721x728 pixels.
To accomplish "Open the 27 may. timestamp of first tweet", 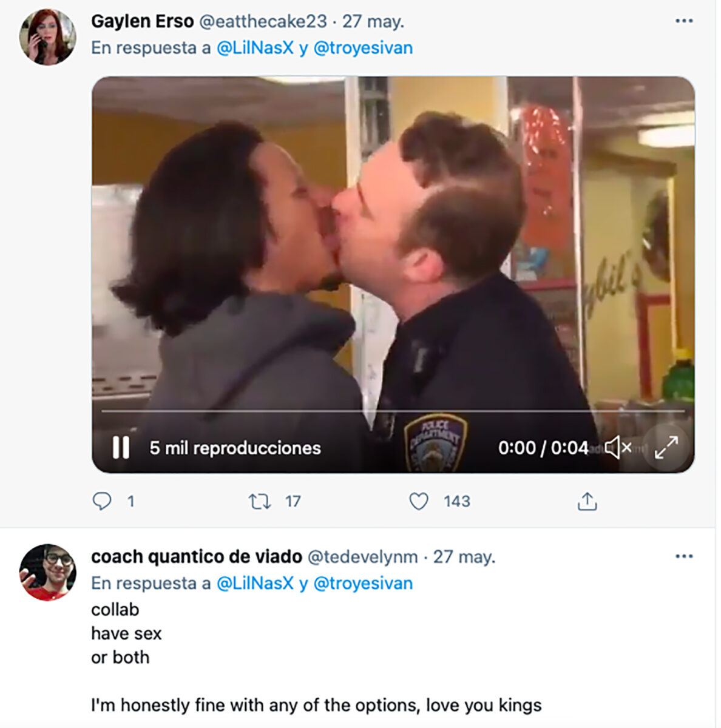I will click(x=373, y=22).
